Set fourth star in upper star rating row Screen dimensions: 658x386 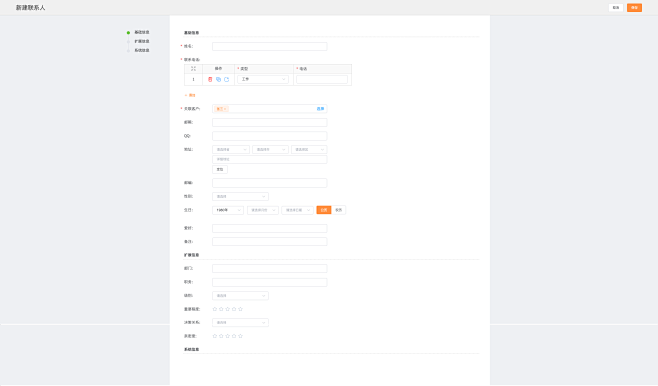coord(234,309)
